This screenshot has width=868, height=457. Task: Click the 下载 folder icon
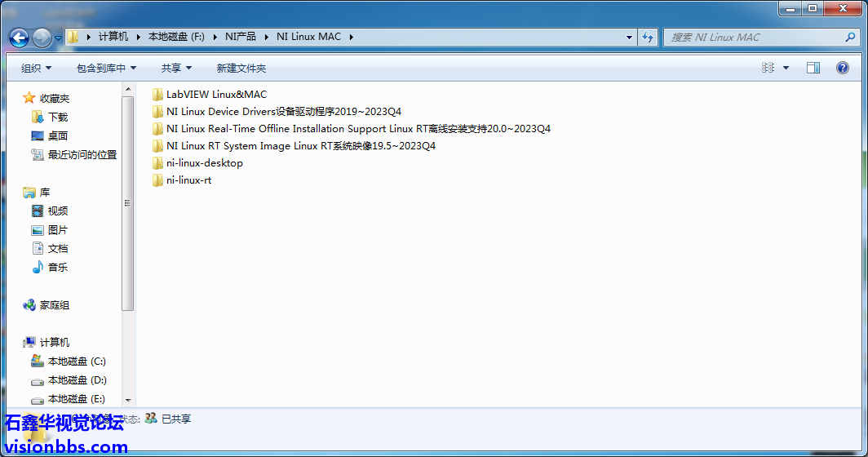point(37,117)
